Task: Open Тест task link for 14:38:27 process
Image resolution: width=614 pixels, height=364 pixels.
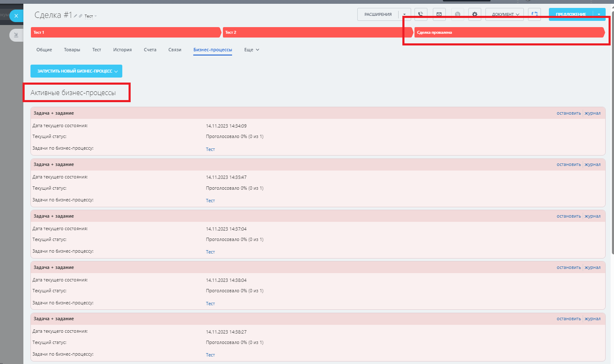Action: point(210,355)
